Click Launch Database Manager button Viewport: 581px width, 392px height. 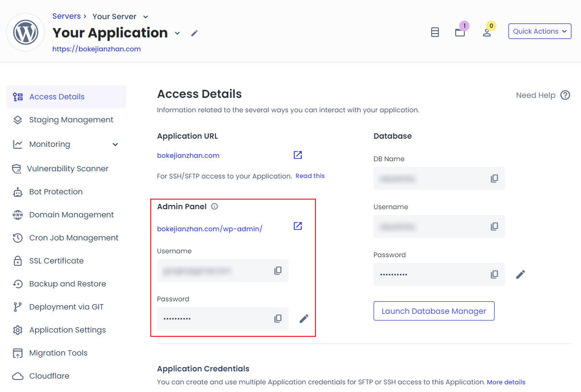pos(434,311)
